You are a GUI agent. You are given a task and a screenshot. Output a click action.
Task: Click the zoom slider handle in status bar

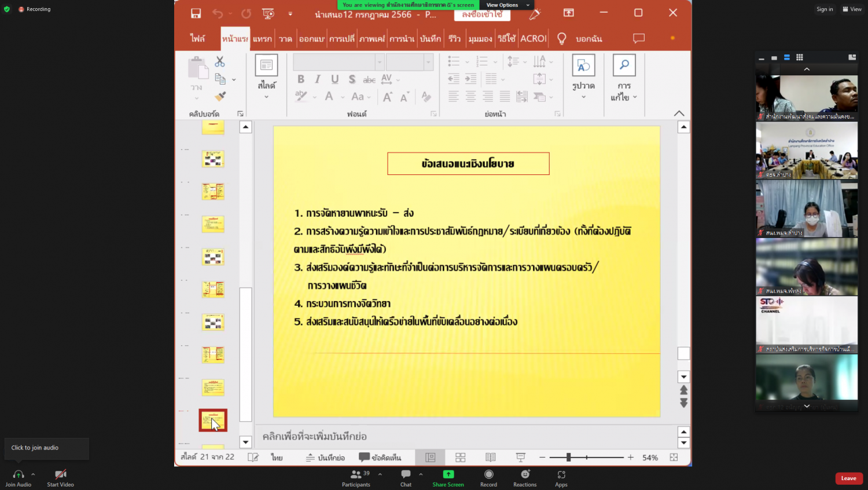coord(569,457)
